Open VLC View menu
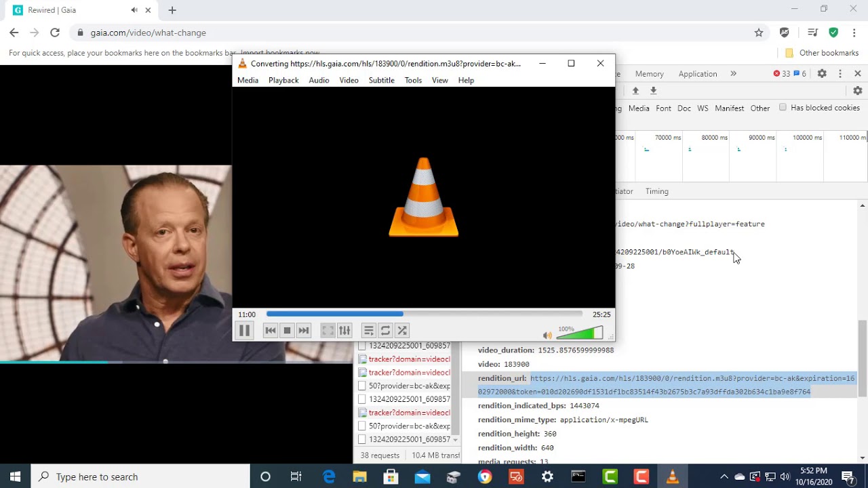 point(439,80)
